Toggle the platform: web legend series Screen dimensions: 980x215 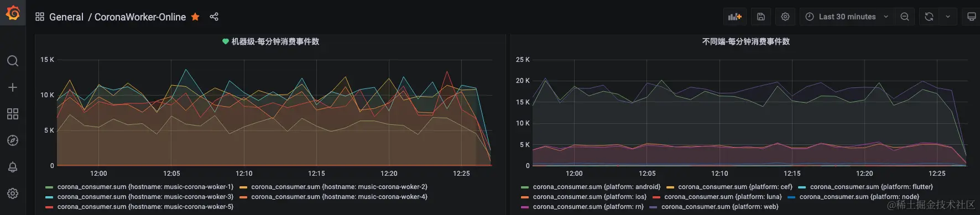(x=720, y=207)
